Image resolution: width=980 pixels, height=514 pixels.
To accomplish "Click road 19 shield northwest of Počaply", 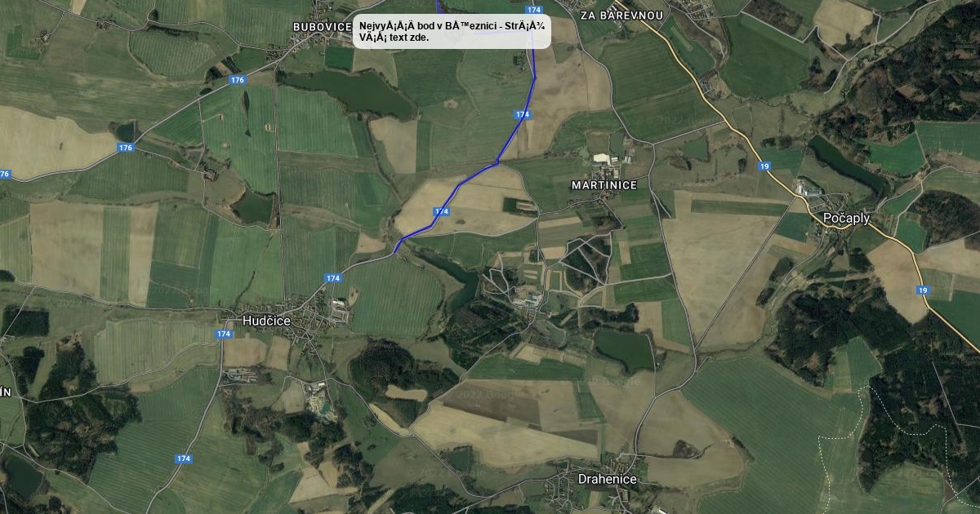I will point(764,166).
